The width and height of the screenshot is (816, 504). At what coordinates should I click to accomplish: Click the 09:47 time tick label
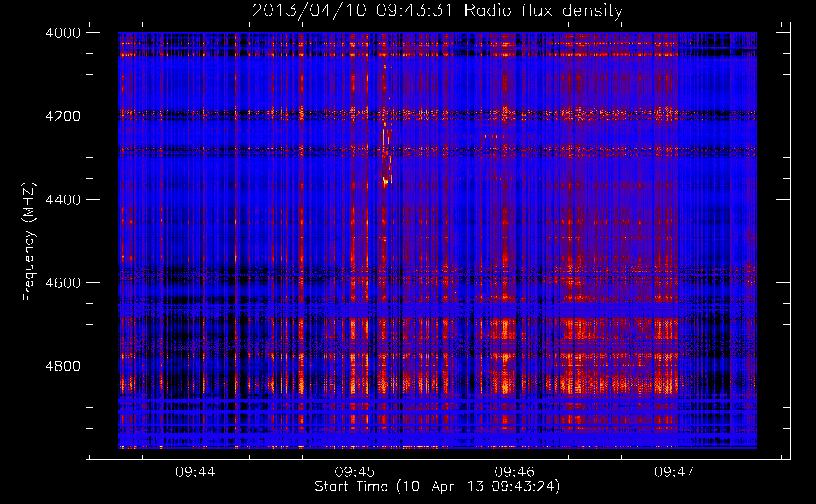pos(674,472)
